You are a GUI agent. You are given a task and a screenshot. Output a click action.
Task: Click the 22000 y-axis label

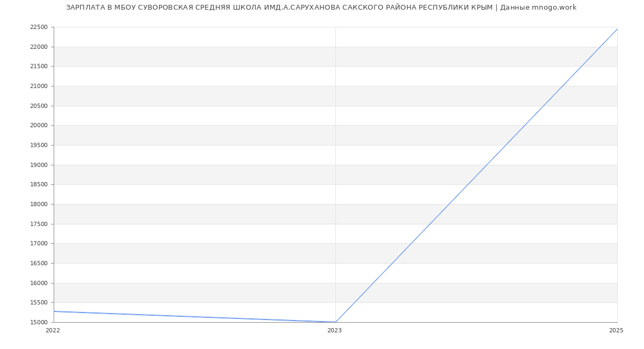[39, 47]
